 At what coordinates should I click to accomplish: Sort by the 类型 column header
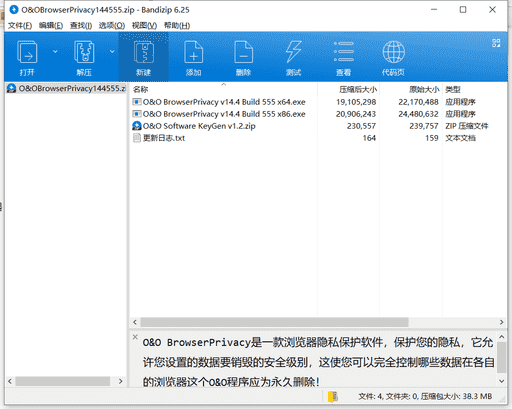pyautogui.click(x=475, y=89)
